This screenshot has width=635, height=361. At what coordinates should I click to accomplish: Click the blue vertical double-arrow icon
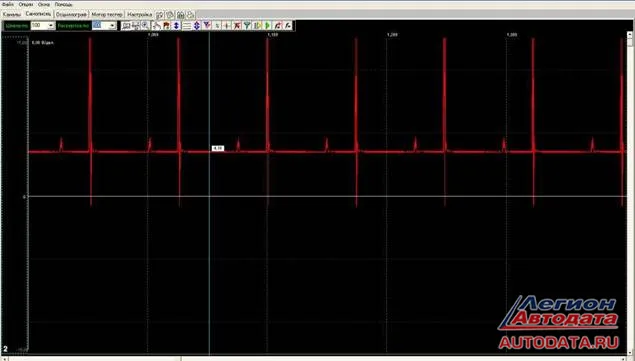176,26
